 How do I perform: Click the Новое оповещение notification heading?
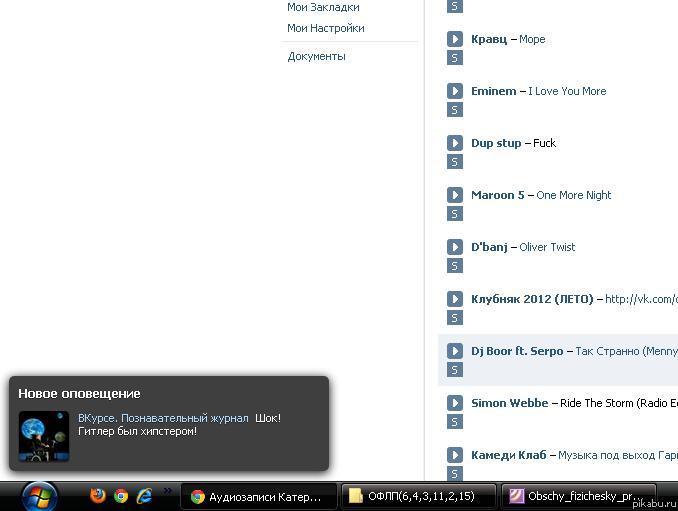(79, 393)
